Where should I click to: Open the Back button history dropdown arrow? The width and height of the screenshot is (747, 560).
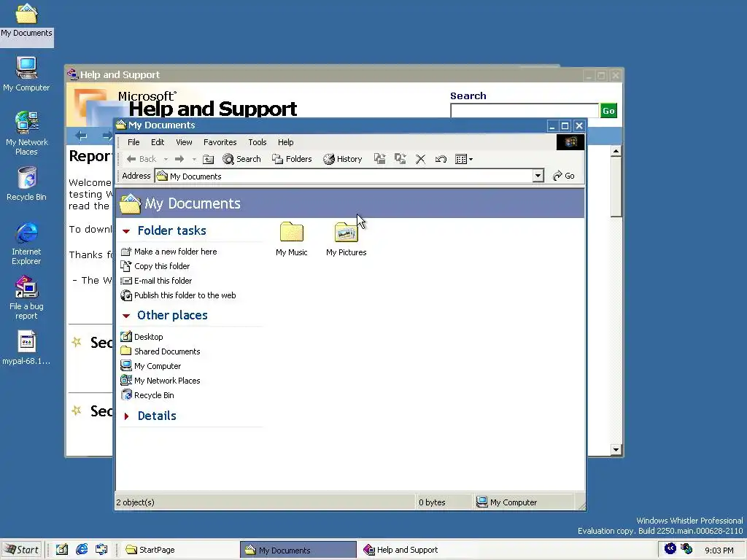click(x=166, y=159)
